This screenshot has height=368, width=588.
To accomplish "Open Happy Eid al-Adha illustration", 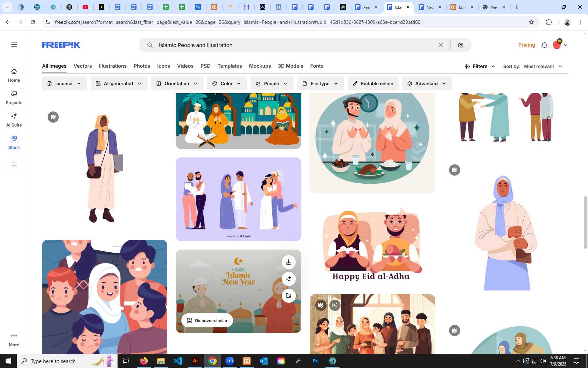I will coord(372,244).
